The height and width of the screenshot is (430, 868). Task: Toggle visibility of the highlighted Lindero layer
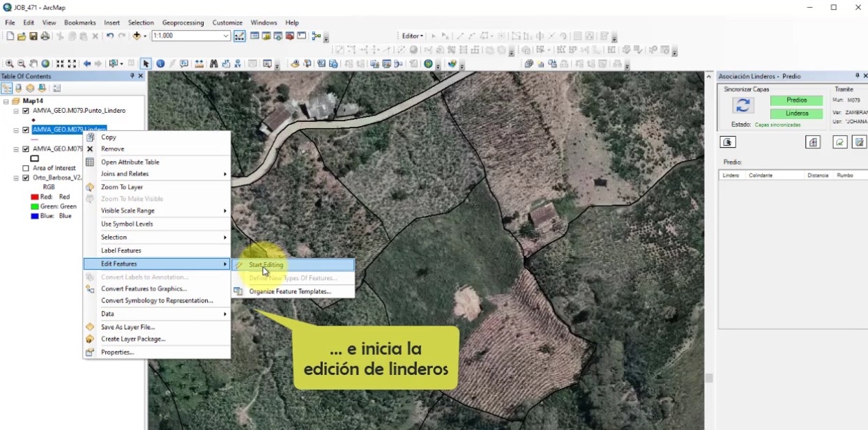pyautogui.click(x=26, y=130)
